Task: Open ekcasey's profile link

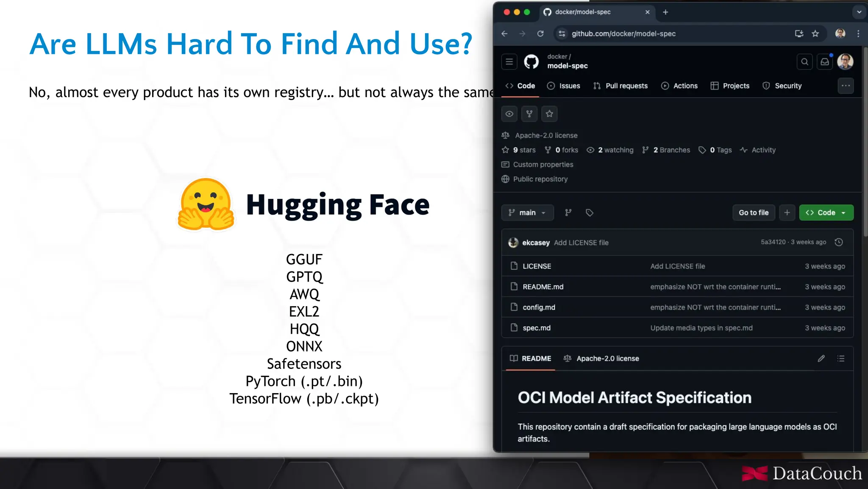Action: click(536, 243)
